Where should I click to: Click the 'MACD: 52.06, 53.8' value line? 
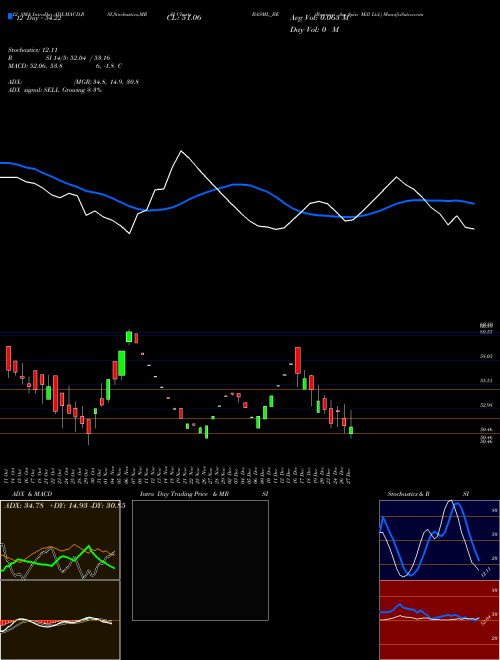(x=36, y=66)
